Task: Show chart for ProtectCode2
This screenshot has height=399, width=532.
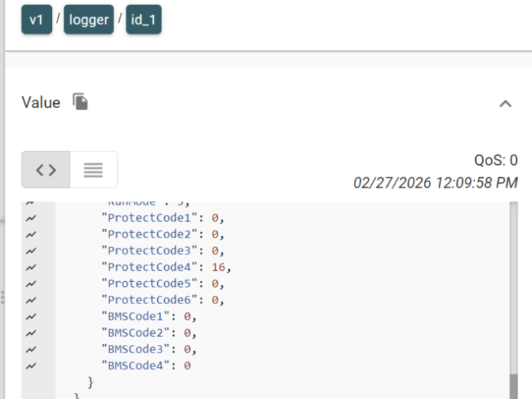Action: [31, 234]
